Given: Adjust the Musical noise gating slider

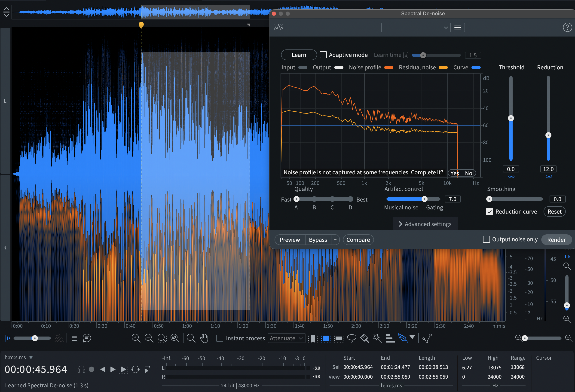Looking at the screenshot, I should pyautogui.click(x=425, y=199).
